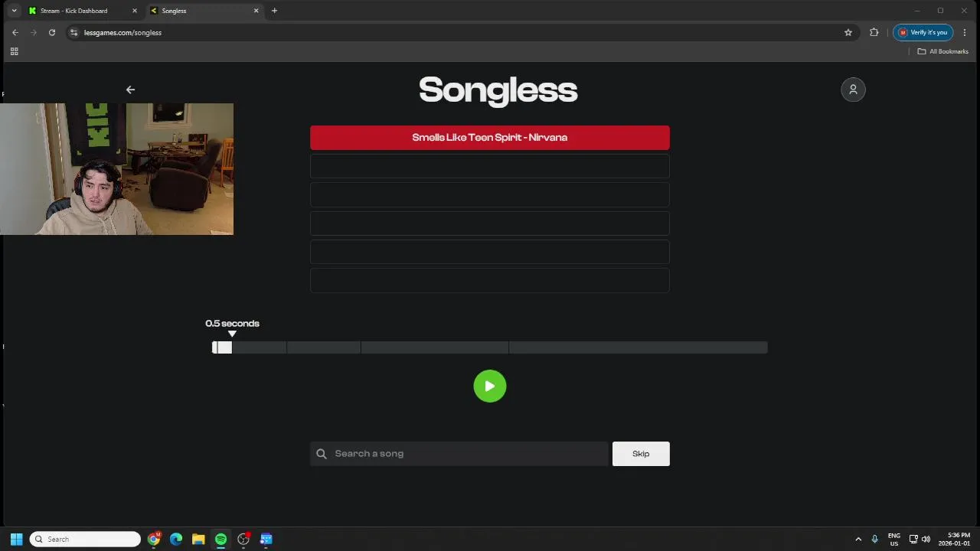Open the tab search dropdown arrow
Screen dimensions: 980x551
14,11
